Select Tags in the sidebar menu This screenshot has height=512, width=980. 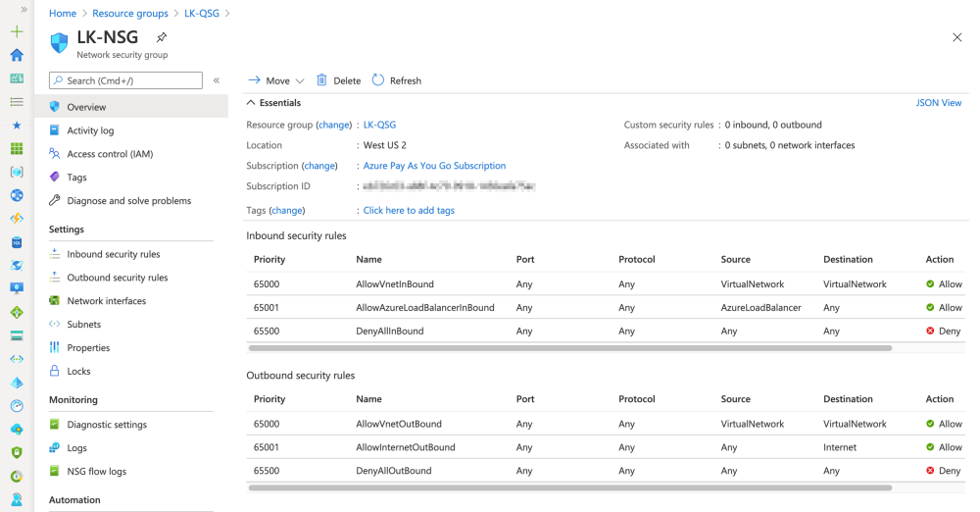76,178
